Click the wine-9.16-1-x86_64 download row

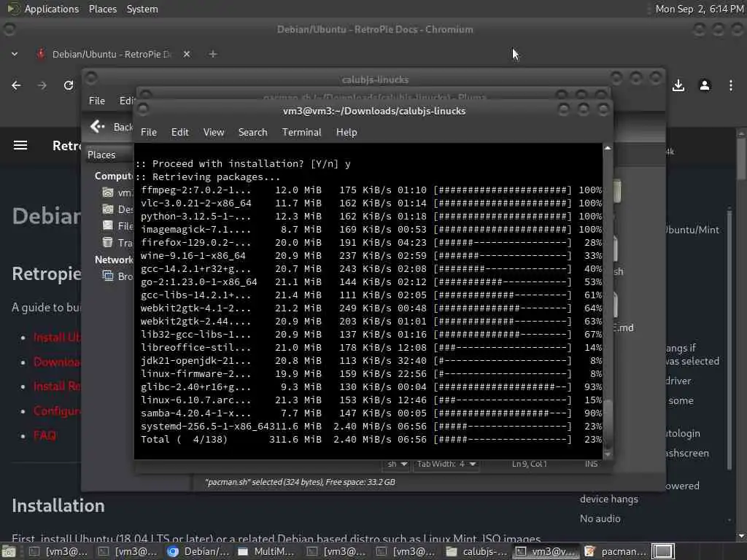(x=371, y=256)
